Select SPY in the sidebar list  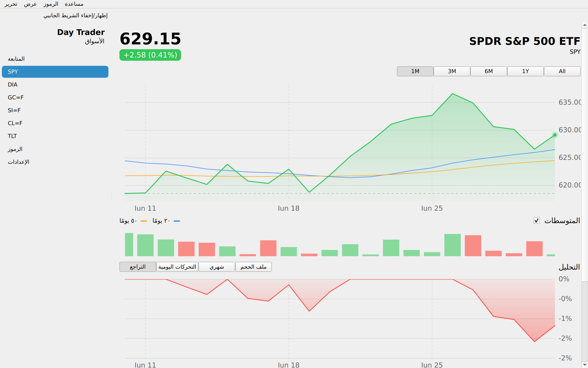(55, 72)
